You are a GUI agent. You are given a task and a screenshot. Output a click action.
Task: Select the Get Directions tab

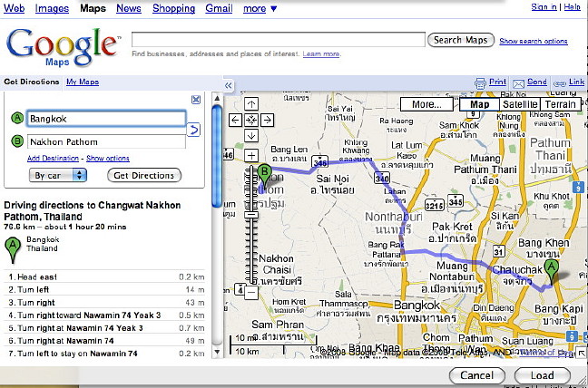pos(32,82)
